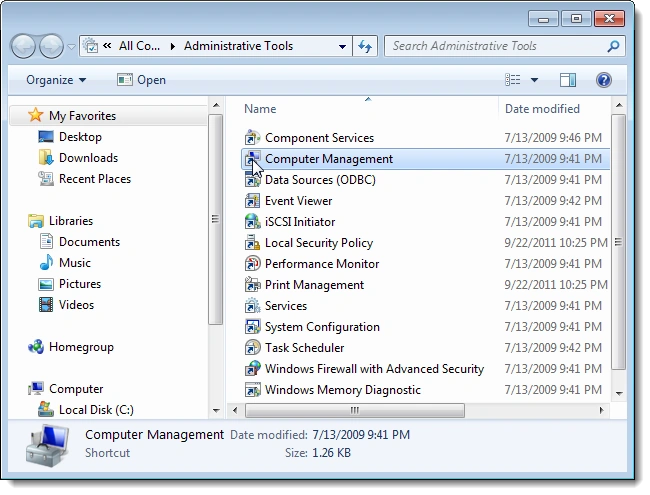Select the Performance Monitor icon
Viewport: 650px width, 495px height.
tap(252, 264)
